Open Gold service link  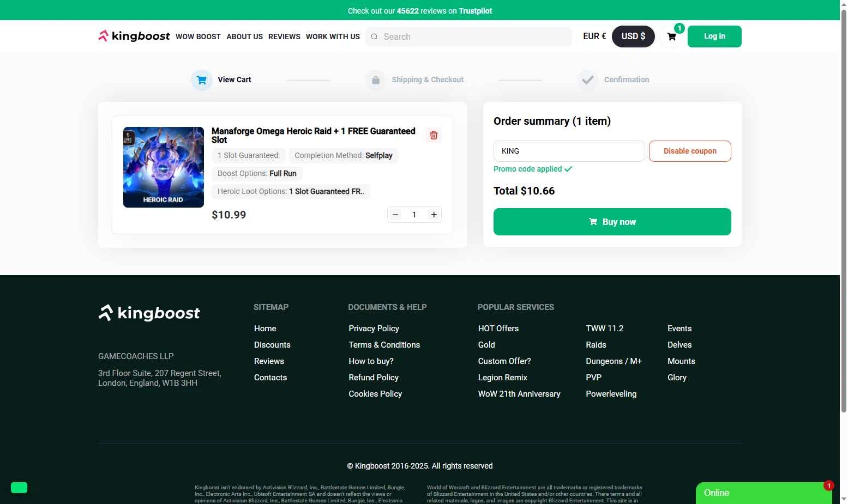tap(486, 345)
